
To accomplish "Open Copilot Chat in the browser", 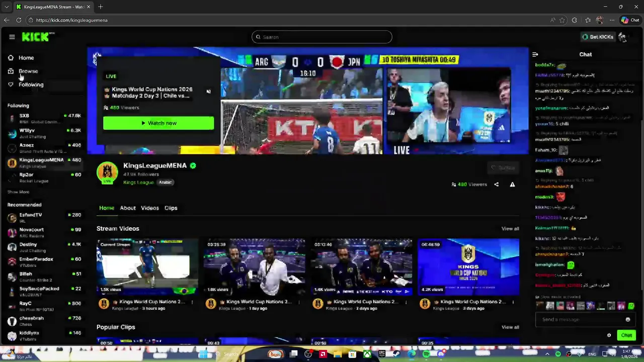I will coord(630,20).
